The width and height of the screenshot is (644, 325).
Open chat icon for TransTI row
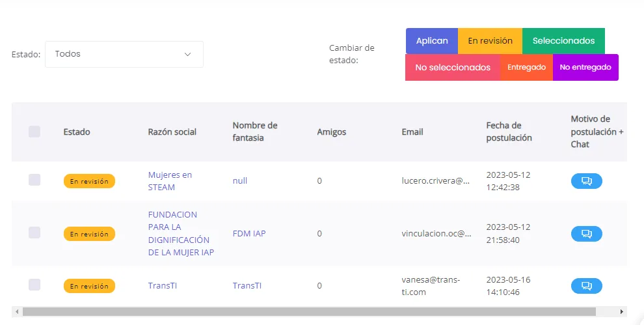pyautogui.click(x=586, y=285)
